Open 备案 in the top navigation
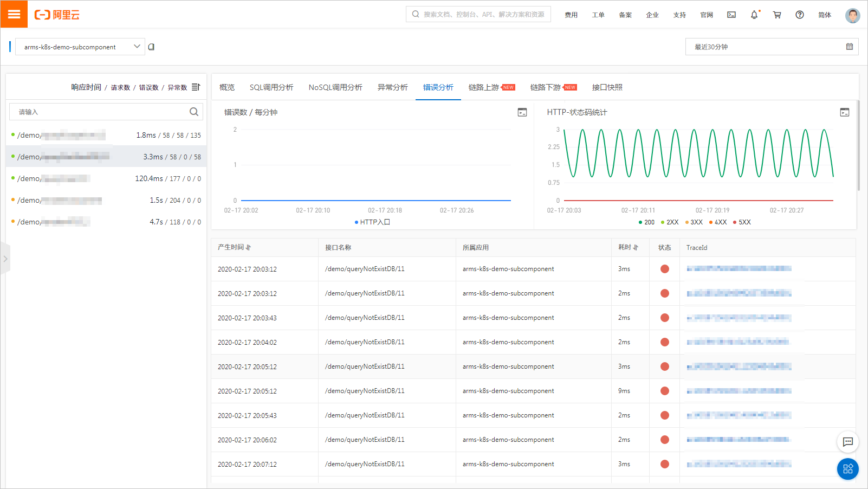The width and height of the screenshot is (868, 489). 625,15
